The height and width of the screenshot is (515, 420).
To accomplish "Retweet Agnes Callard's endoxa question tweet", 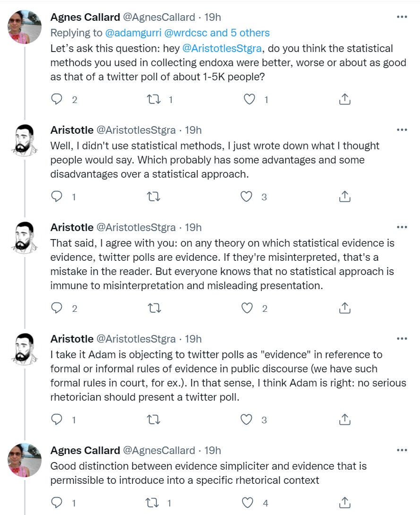I will point(154,99).
